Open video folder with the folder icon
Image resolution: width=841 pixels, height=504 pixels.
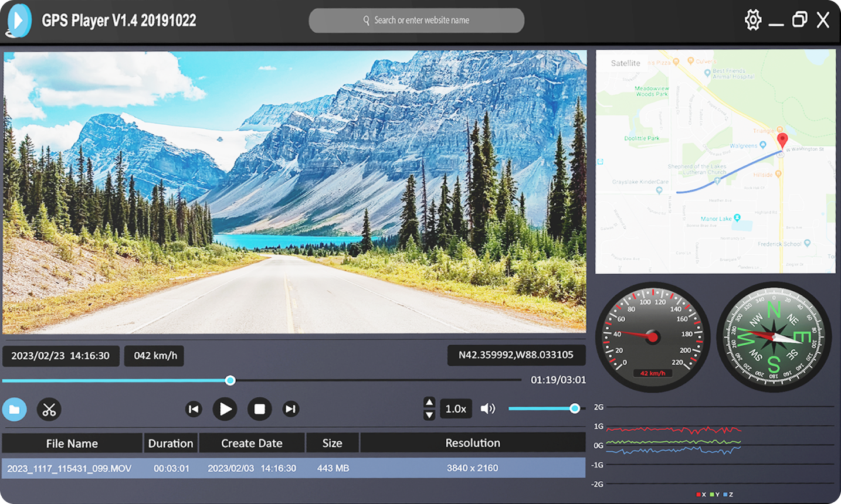point(15,409)
